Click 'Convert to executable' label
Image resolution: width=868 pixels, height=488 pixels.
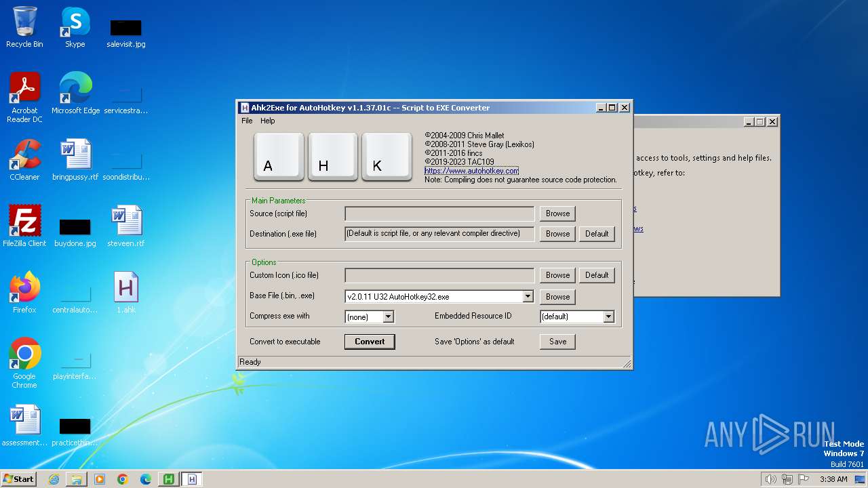click(x=285, y=342)
